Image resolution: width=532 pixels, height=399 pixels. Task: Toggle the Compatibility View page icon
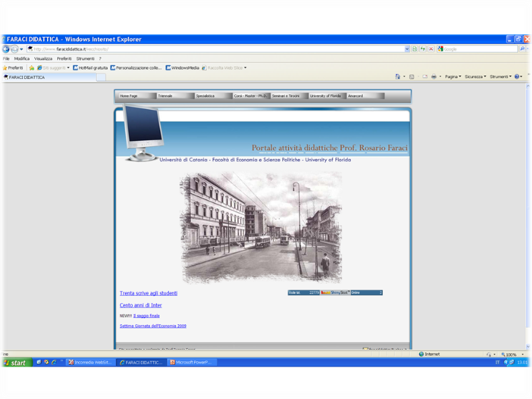(x=415, y=49)
